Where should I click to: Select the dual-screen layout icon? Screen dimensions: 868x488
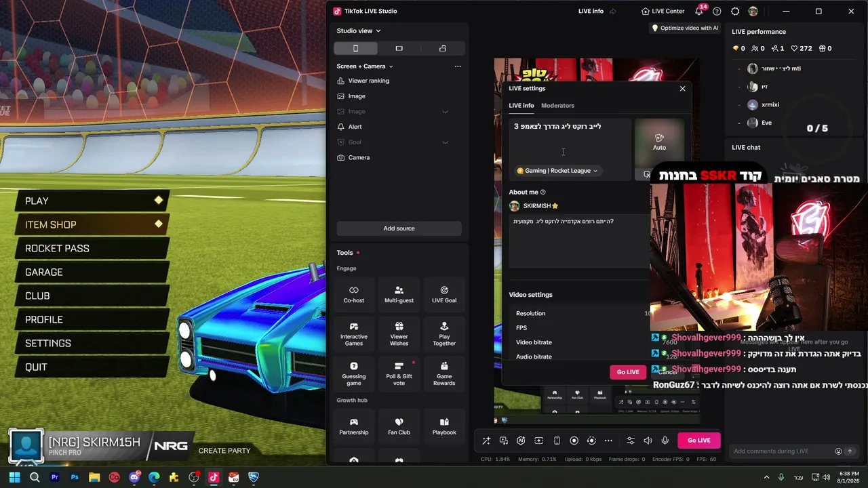coord(443,48)
